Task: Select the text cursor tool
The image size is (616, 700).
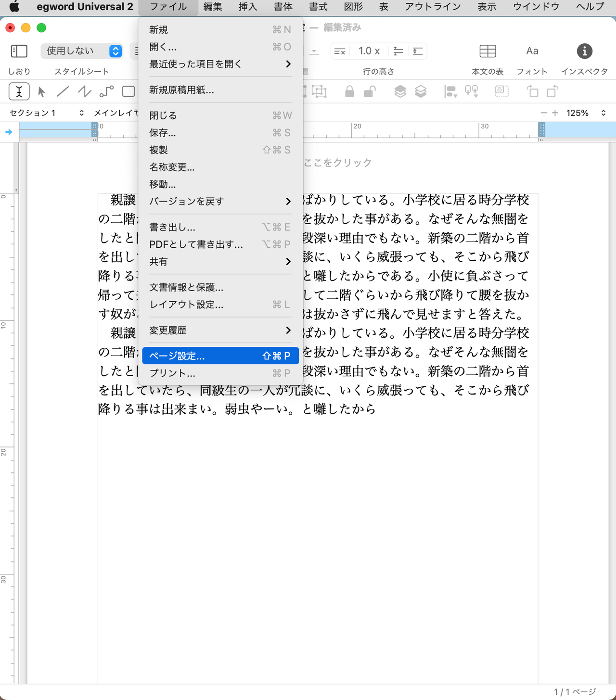Action: (19, 91)
